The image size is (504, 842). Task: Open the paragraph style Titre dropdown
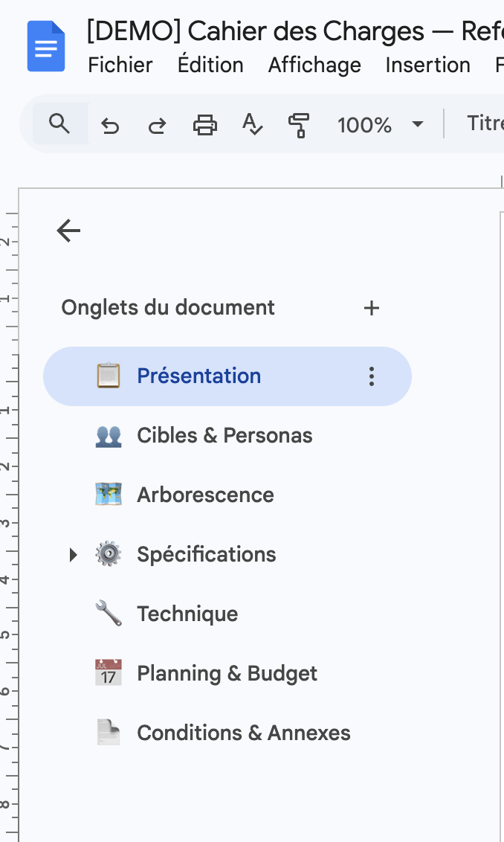coord(485,123)
